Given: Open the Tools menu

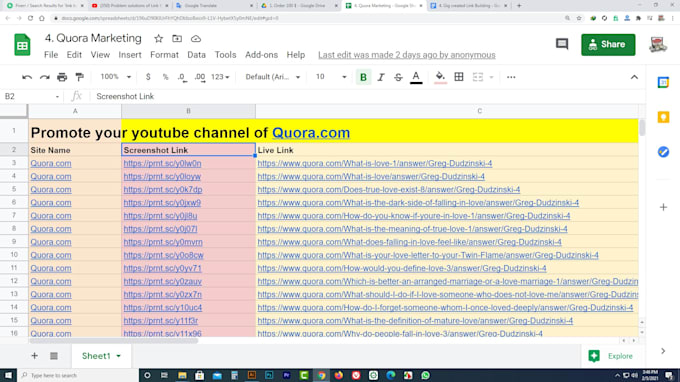Looking at the screenshot, I should tap(226, 55).
